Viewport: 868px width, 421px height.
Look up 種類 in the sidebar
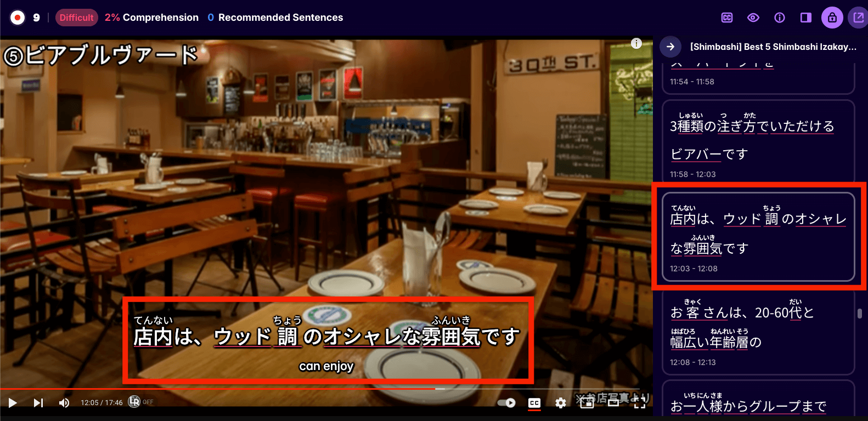click(690, 127)
